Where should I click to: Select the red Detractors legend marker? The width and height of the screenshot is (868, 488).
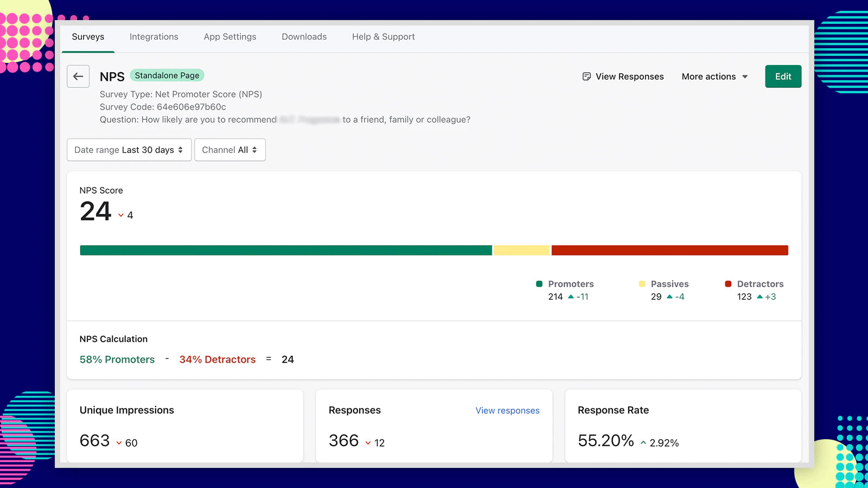tap(727, 284)
